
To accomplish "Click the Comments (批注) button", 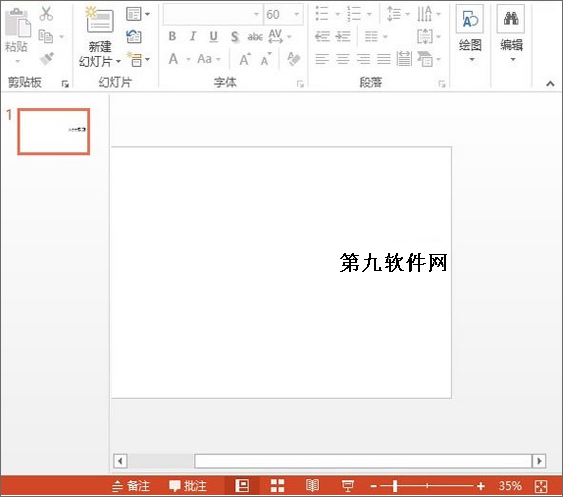I will click(x=188, y=486).
